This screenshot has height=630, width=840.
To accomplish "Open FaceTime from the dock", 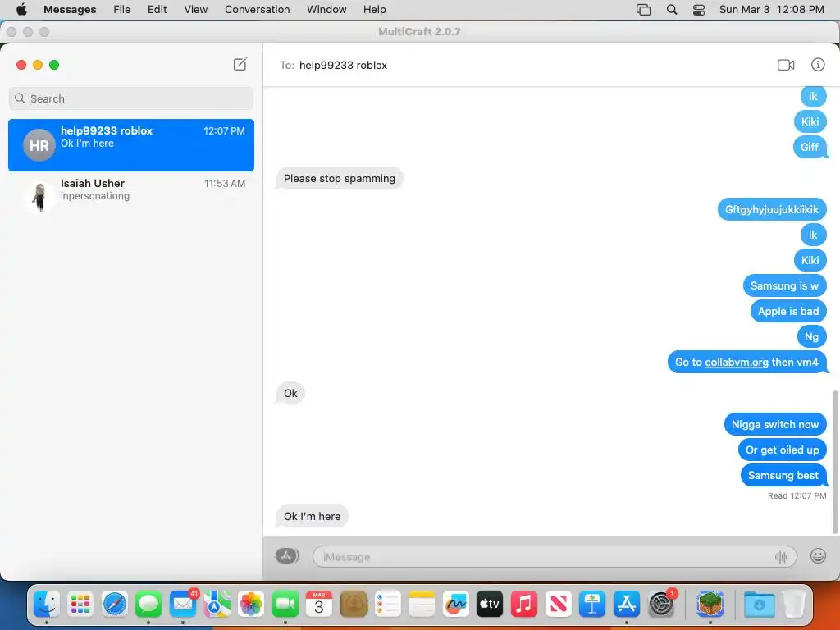I will pos(285,605).
